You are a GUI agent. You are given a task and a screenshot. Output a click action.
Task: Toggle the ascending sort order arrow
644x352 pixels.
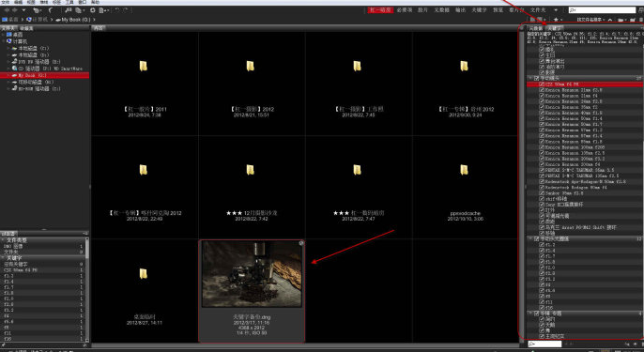(x=610, y=20)
